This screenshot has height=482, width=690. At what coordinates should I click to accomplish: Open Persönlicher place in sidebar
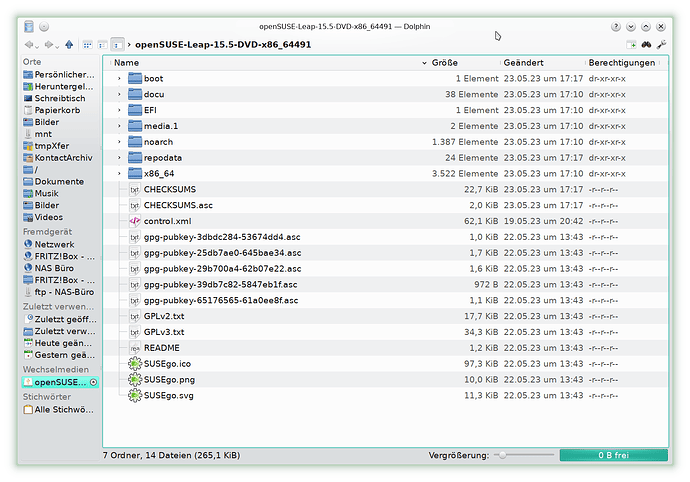(60, 74)
